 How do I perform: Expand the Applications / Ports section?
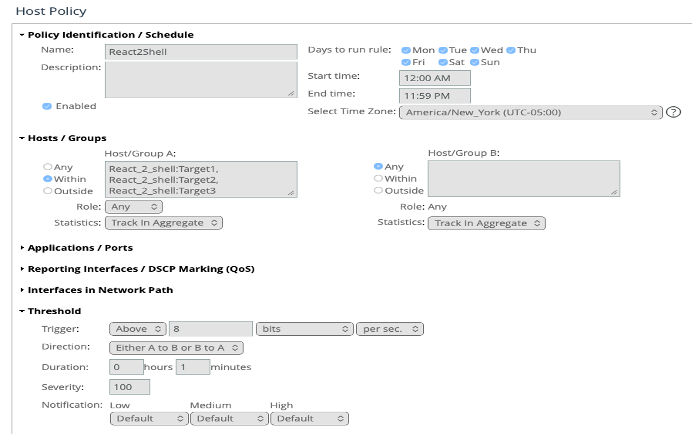(80, 247)
